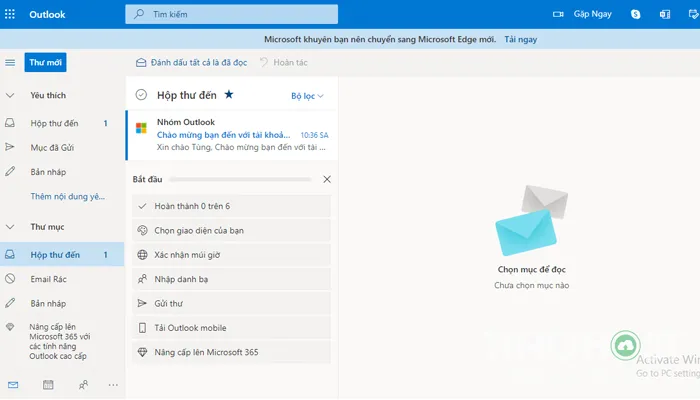700x400 pixels.
Task: Click the diamond icon for Nâng cấp lên Microsoft 365
Action: pos(142,352)
